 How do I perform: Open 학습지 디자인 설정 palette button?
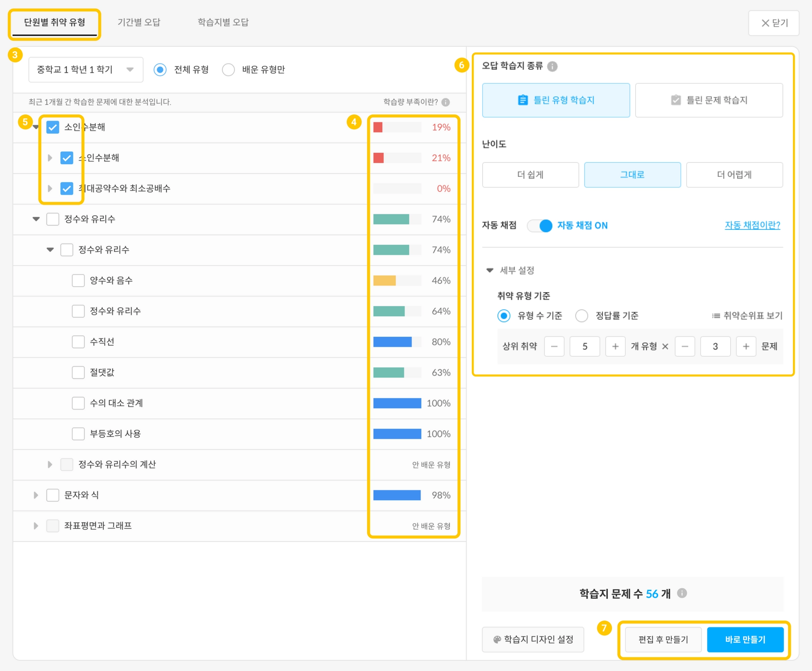click(533, 639)
